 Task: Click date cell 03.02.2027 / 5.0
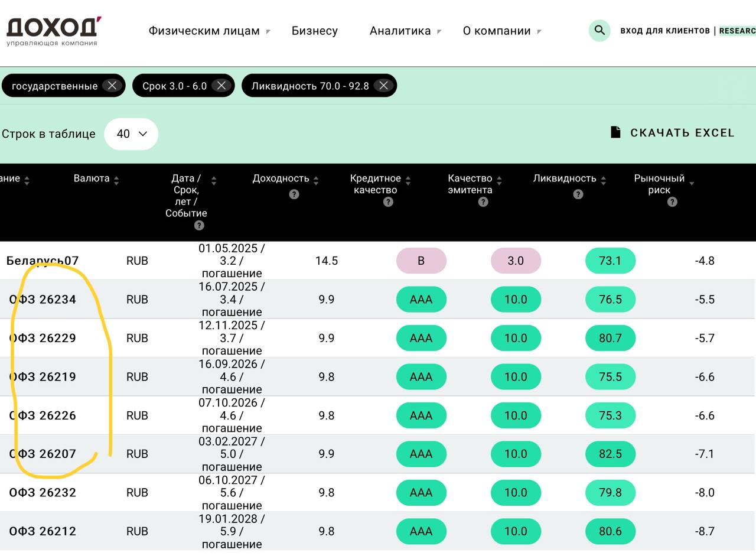(x=232, y=454)
